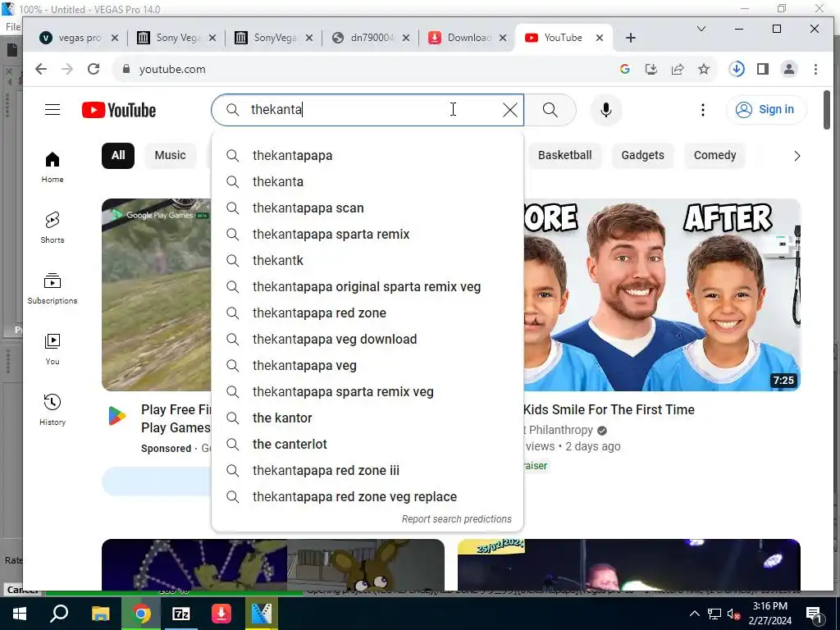The width and height of the screenshot is (840, 630).
Task: Switch to the 'Download' tab
Action: (468, 38)
